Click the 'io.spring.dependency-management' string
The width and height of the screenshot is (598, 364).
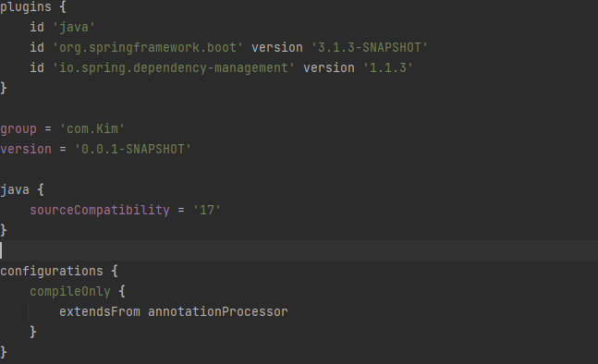(174, 67)
